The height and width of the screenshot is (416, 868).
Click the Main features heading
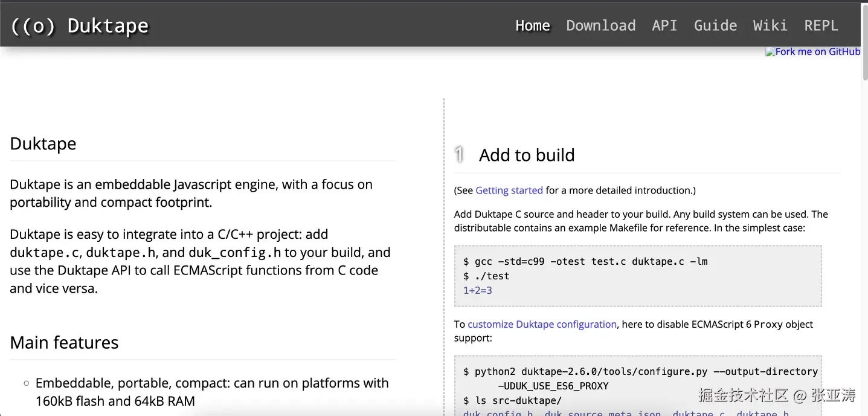tap(64, 343)
